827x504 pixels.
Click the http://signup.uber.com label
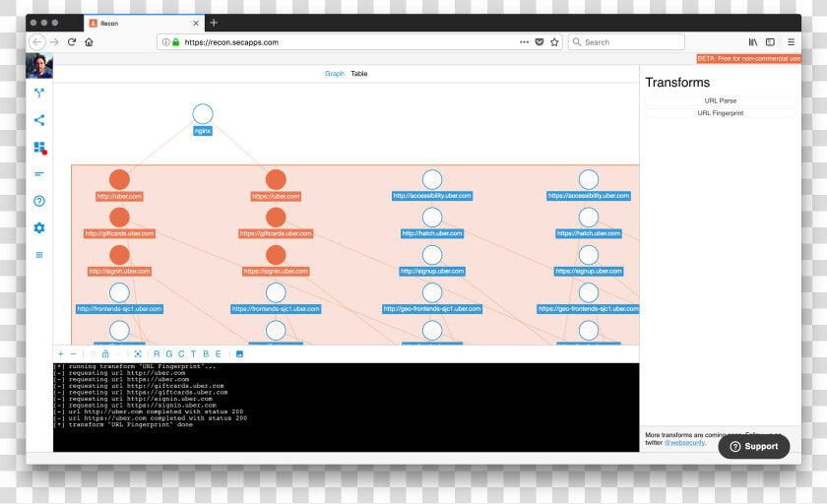[432, 272]
